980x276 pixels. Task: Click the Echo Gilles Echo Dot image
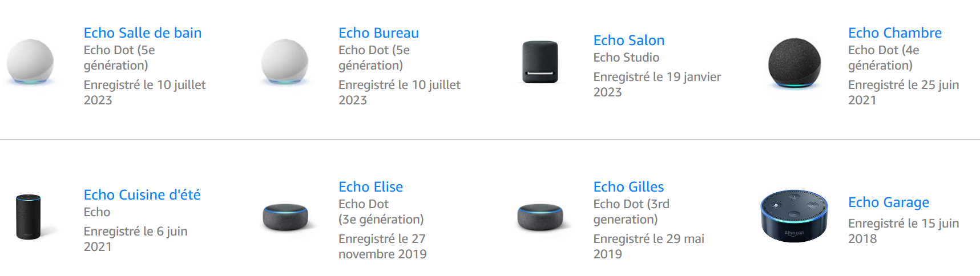(x=540, y=217)
